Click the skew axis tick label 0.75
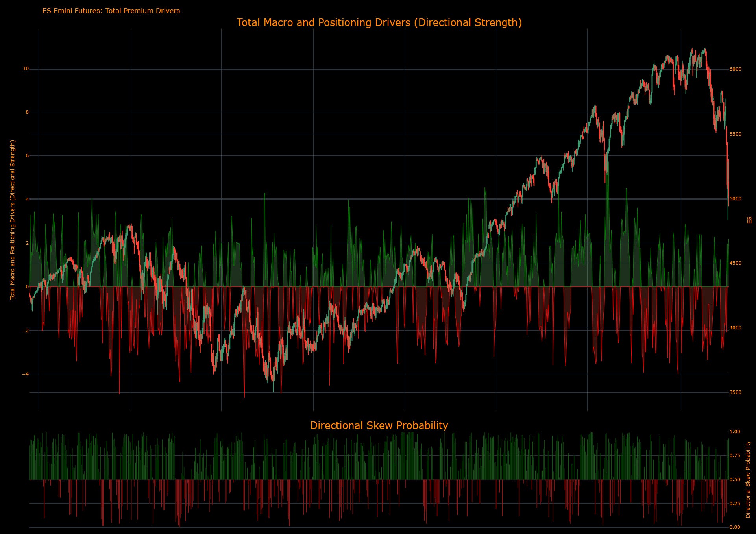Image resolution: width=756 pixels, height=534 pixels. [x=735, y=456]
